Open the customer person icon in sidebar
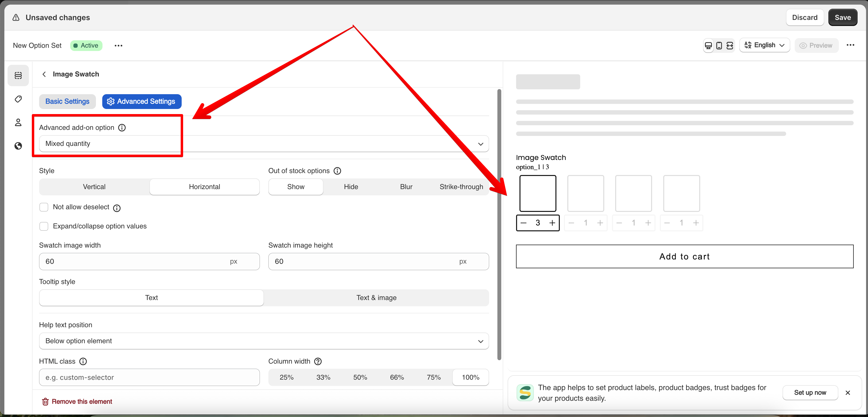 18,122
